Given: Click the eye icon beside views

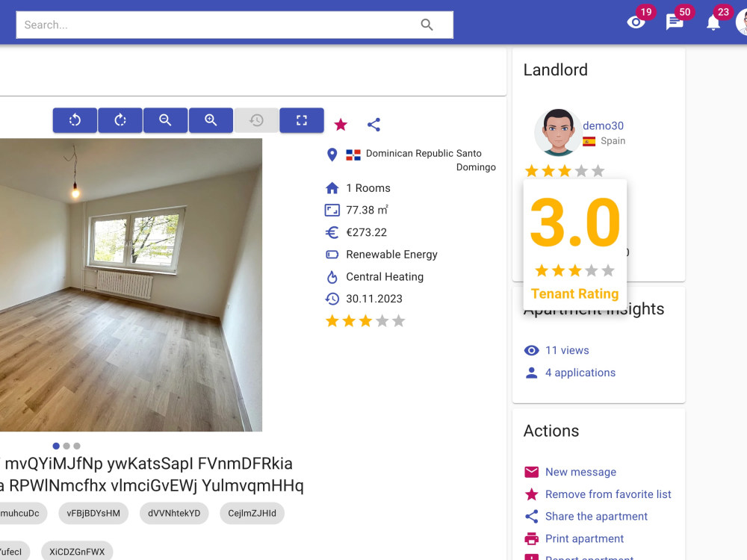Looking at the screenshot, I should (532, 350).
